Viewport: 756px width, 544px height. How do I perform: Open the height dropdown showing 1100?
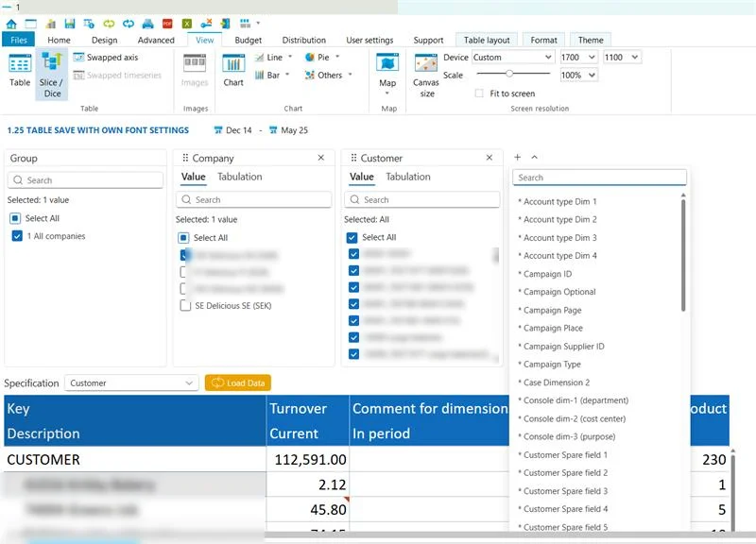pos(622,58)
